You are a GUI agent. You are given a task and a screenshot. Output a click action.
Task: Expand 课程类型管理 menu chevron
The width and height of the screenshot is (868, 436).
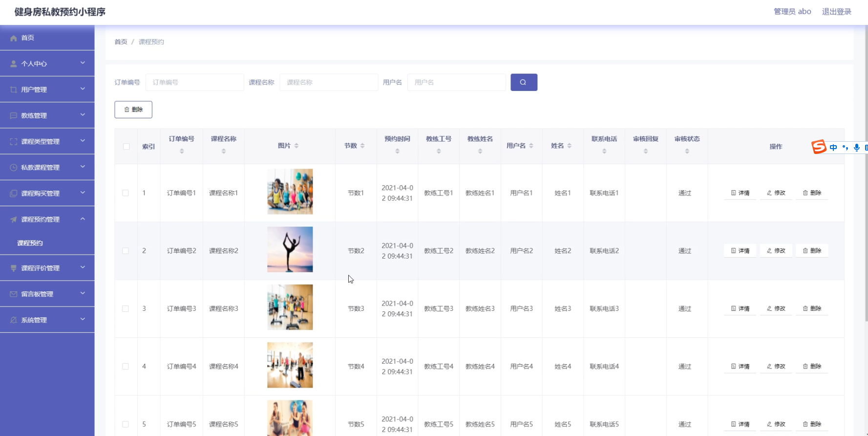point(83,141)
